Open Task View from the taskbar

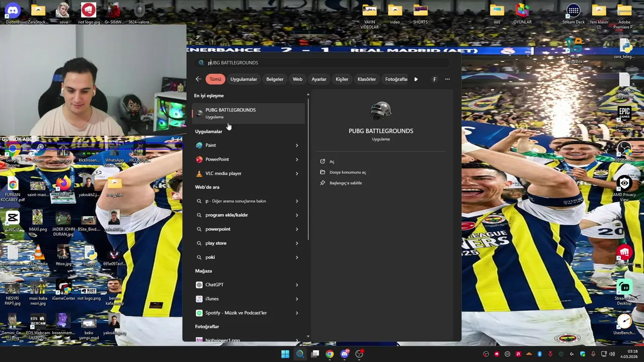[x=315, y=354]
